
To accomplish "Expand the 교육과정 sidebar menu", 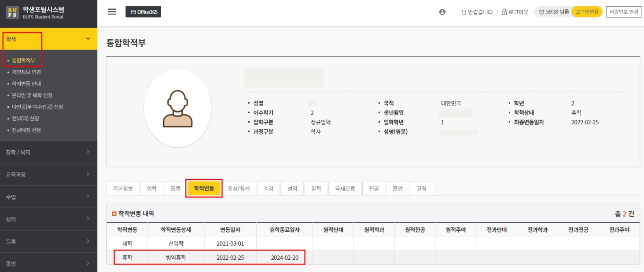I will click(x=48, y=174).
